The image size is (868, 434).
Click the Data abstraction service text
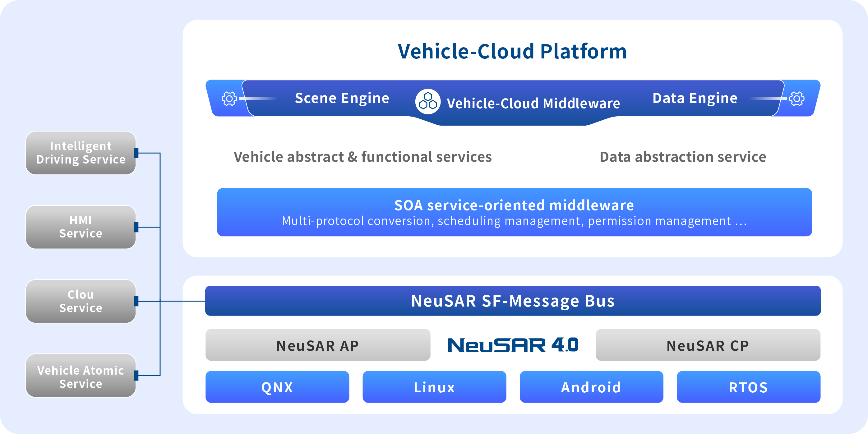(683, 157)
